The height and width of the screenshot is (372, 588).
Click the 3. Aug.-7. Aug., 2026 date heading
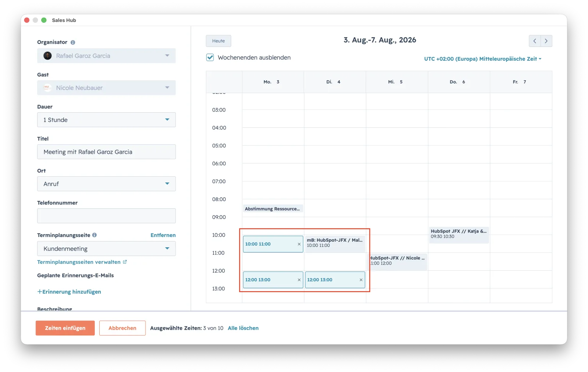point(380,40)
